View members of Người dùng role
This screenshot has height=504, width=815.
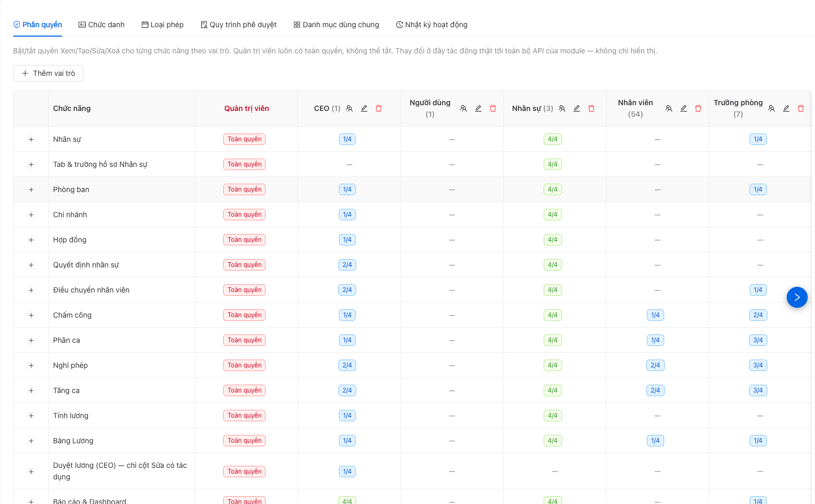point(464,108)
